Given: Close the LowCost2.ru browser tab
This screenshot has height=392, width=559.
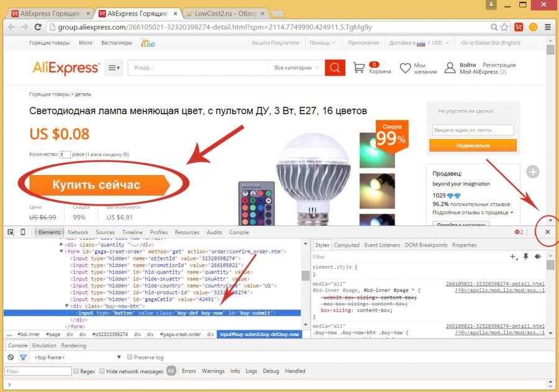Looking at the screenshot, I should click(263, 14).
